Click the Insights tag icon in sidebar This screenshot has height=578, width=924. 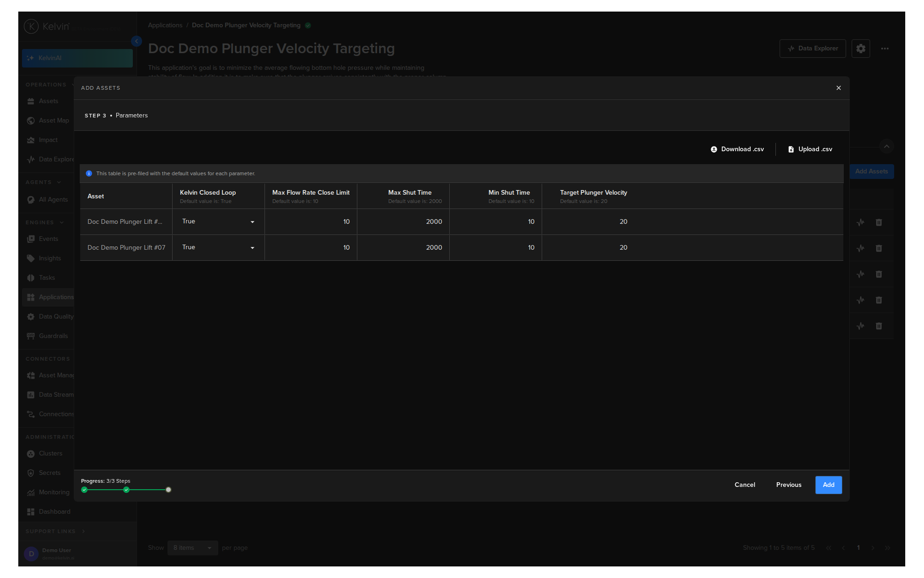(31, 259)
